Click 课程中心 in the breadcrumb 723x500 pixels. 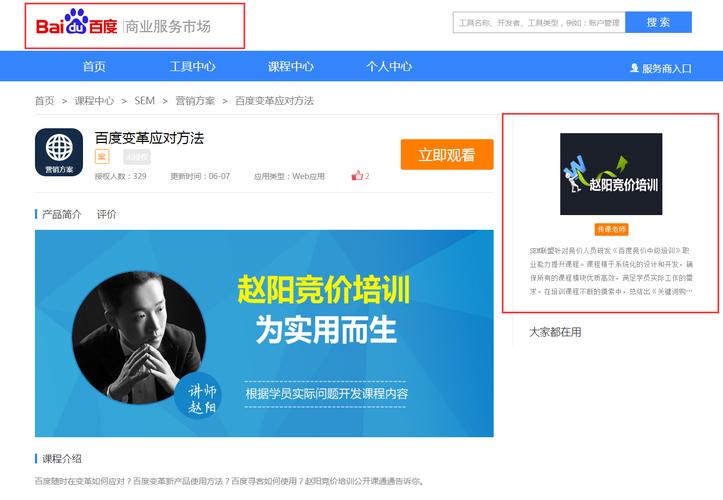(x=94, y=101)
